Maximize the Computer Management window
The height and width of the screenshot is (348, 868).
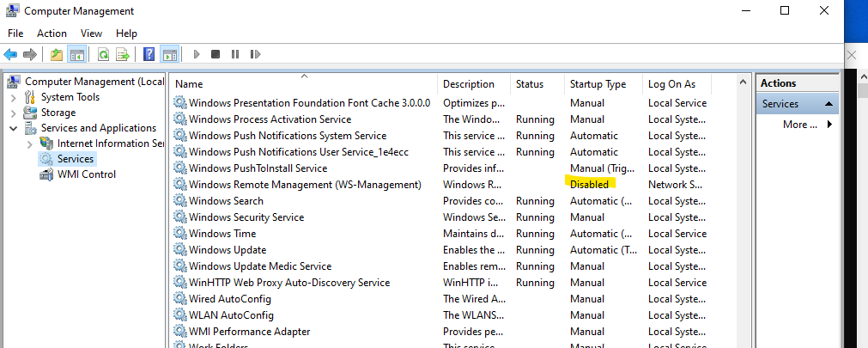click(x=785, y=10)
